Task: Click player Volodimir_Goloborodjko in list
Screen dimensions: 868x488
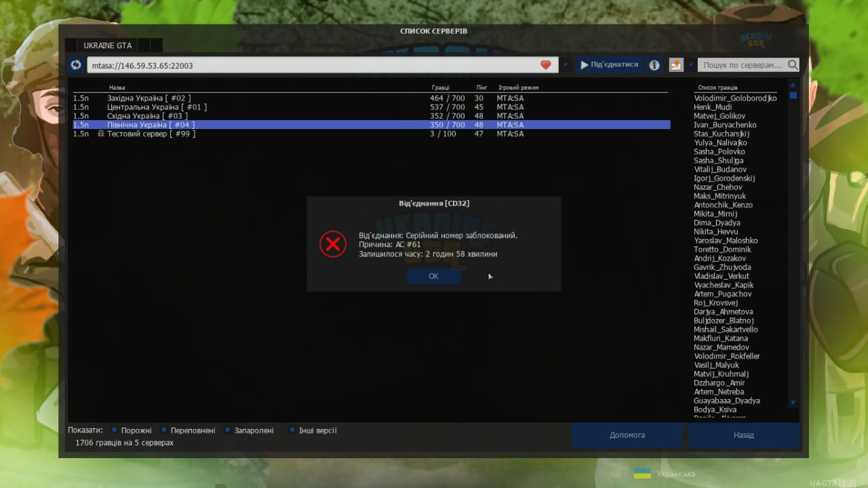Action: (736, 98)
